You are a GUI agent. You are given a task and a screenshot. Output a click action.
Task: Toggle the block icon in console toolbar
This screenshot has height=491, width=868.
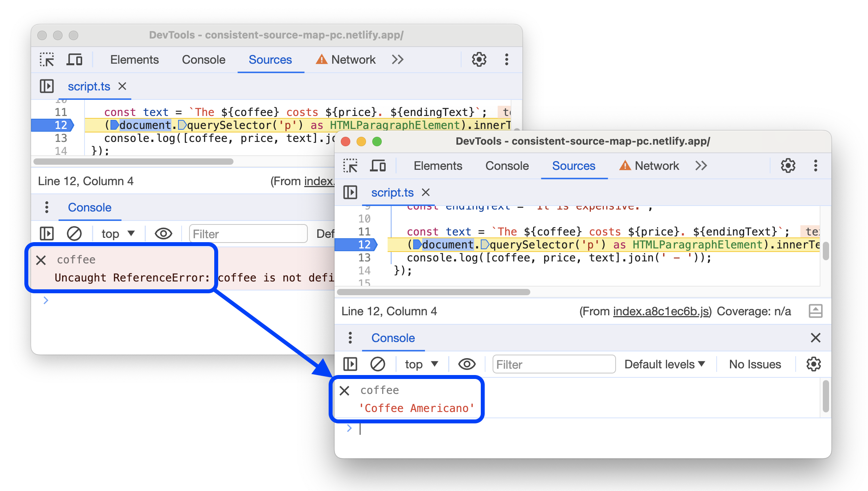pyautogui.click(x=379, y=364)
